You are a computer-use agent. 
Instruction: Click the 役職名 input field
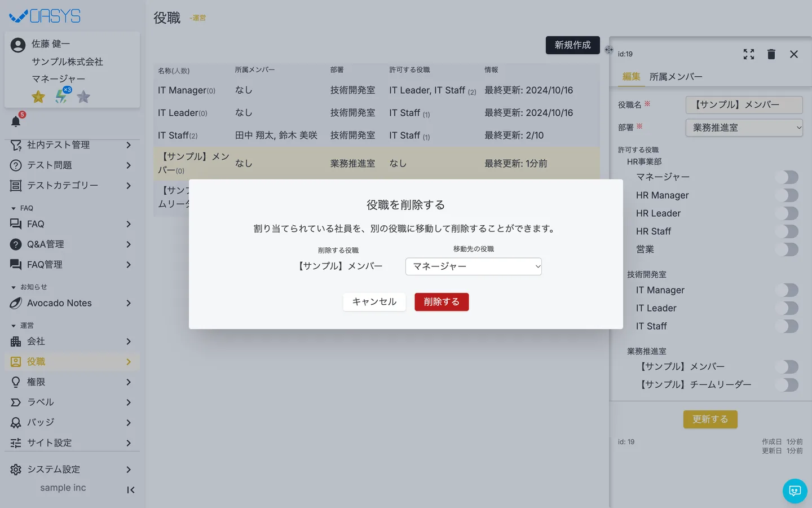[x=744, y=105]
